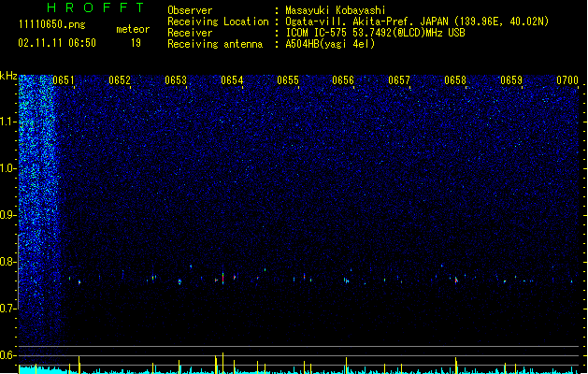588x374 pixels.
Task: Click the Receiving antenna field label
Action: coord(215,44)
